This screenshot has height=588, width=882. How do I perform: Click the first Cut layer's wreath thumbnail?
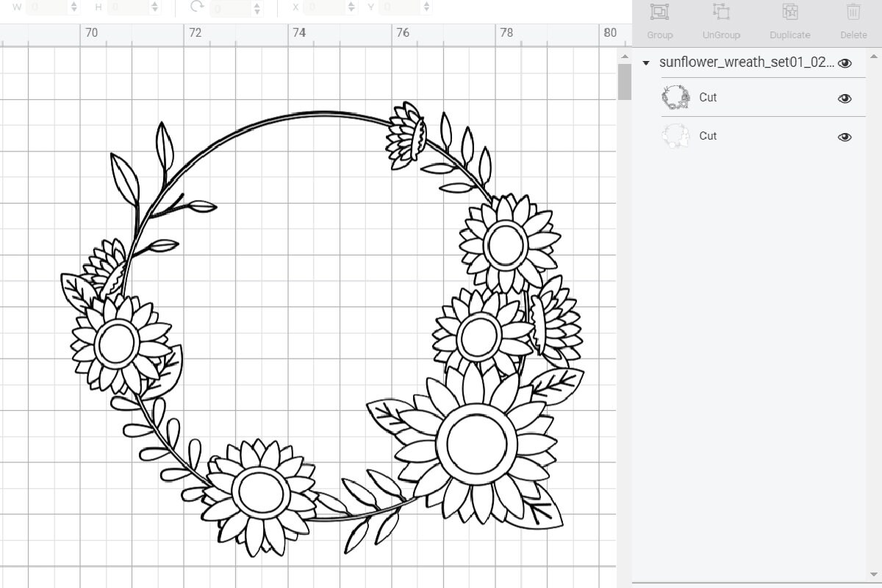(x=676, y=96)
